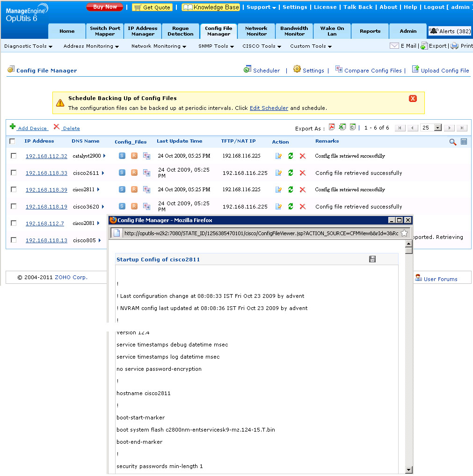Open device link 192.168.118.13

(46, 240)
